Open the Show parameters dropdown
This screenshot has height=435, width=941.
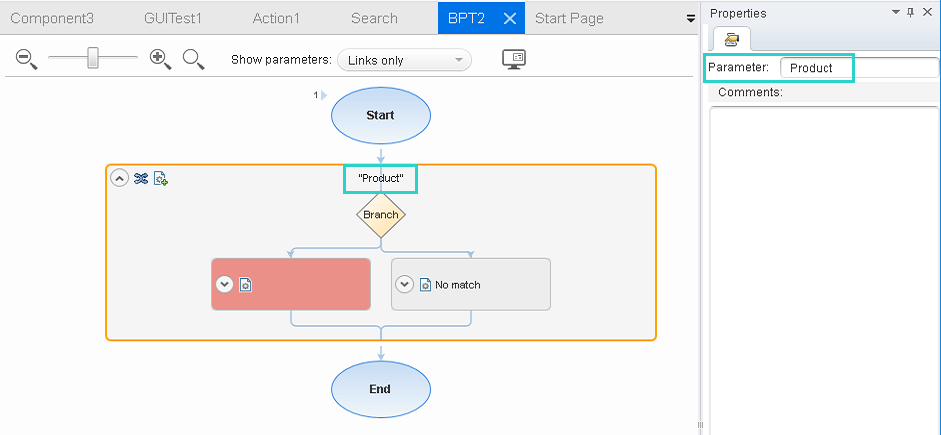[404, 60]
